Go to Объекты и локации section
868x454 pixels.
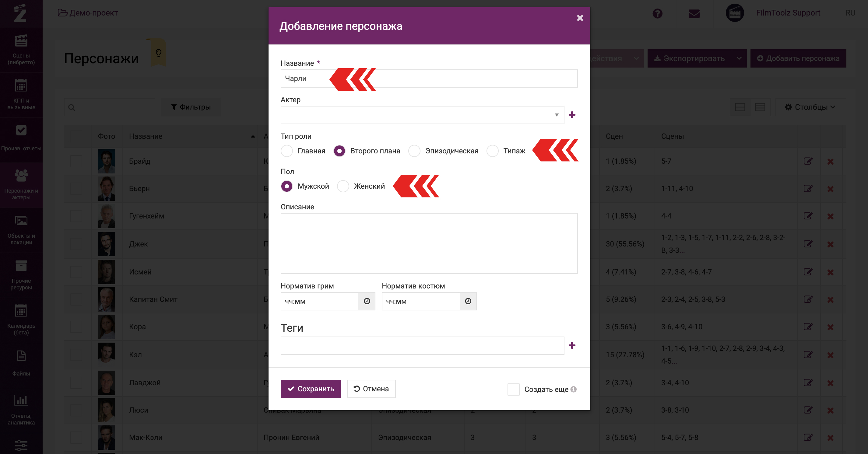[21, 230]
